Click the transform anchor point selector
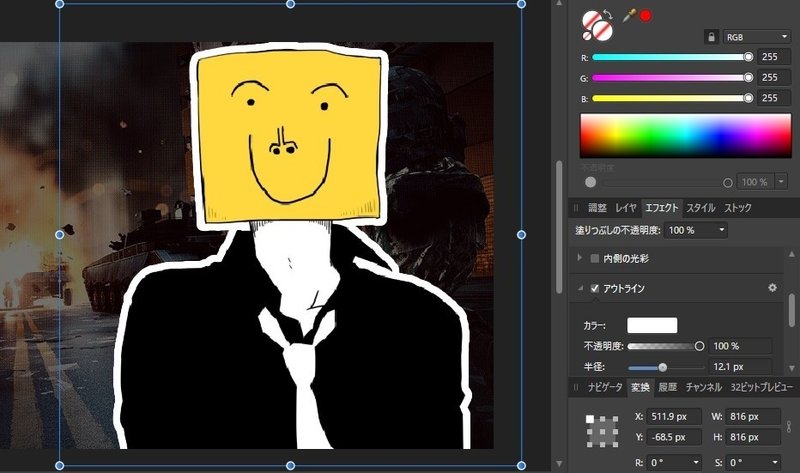 tap(602, 431)
